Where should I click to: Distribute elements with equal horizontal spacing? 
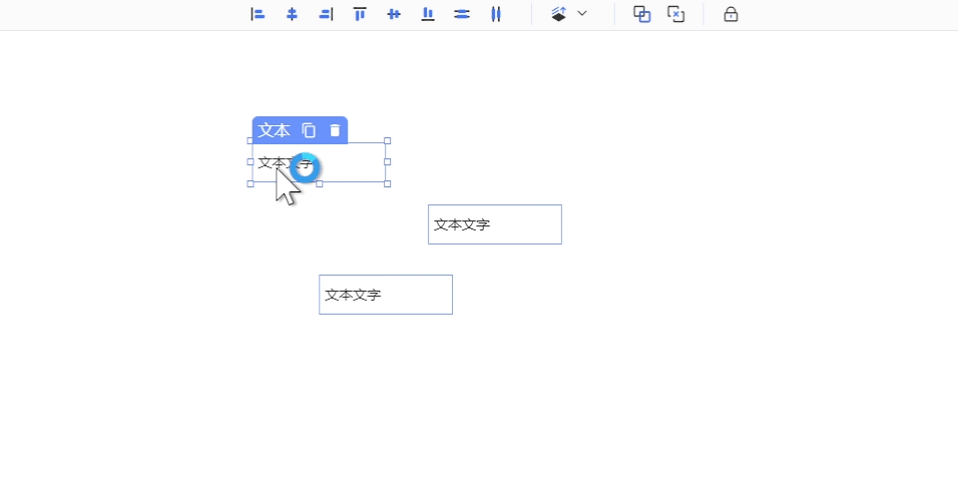[x=496, y=14]
